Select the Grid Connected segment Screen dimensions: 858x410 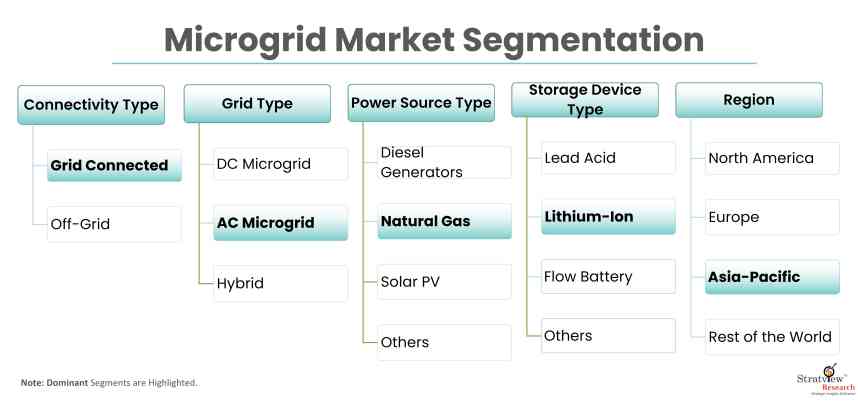pos(114,165)
